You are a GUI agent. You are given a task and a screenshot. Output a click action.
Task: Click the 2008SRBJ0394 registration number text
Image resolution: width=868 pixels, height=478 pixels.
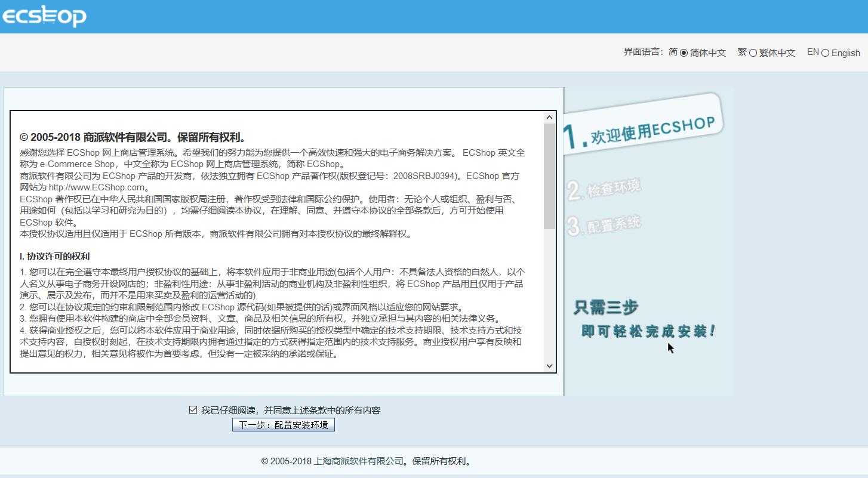click(425, 176)
